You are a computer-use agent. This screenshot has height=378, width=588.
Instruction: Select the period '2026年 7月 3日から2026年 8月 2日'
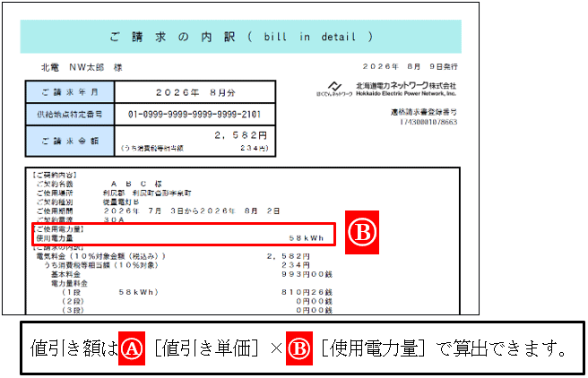(x=192, y=210)
